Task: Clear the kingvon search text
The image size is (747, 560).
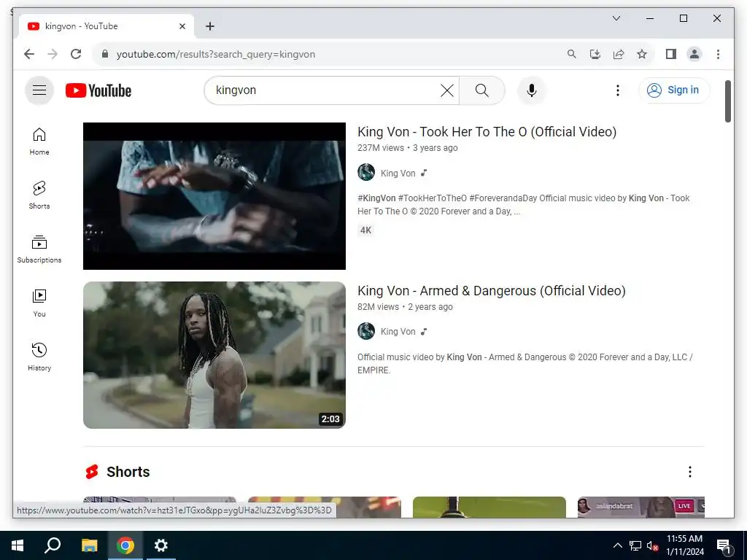Action: tap(447, 90)
